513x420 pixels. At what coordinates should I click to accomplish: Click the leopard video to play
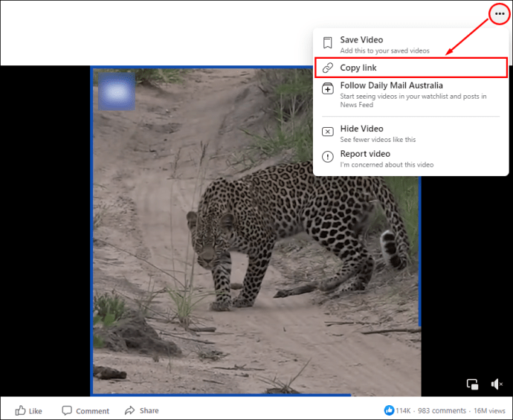[256, 231]
